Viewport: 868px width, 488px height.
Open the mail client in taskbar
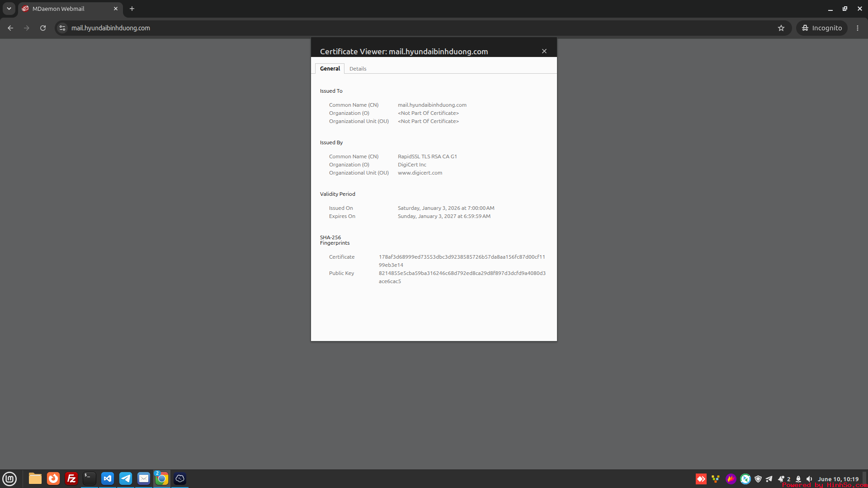(144, 479)
